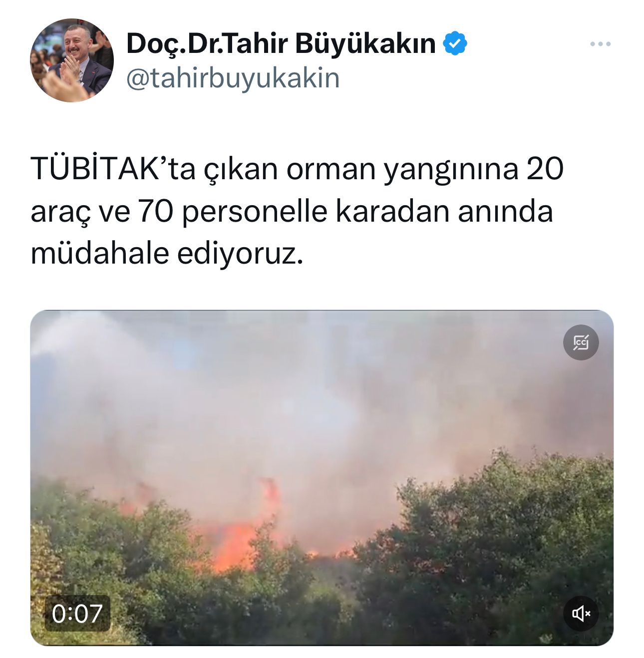Image resolution: width=644 pixels, height=658 pixels.
Task: Click the blue verified badge
Action: [455, 43]
